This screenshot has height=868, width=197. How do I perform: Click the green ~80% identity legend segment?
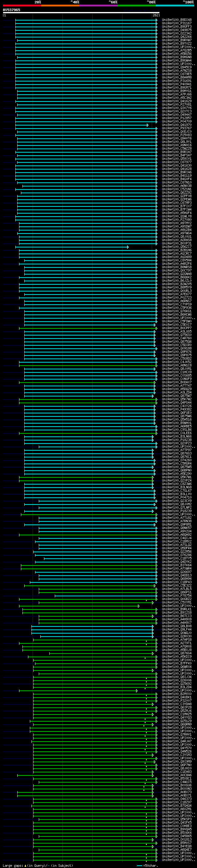point(137,6)
